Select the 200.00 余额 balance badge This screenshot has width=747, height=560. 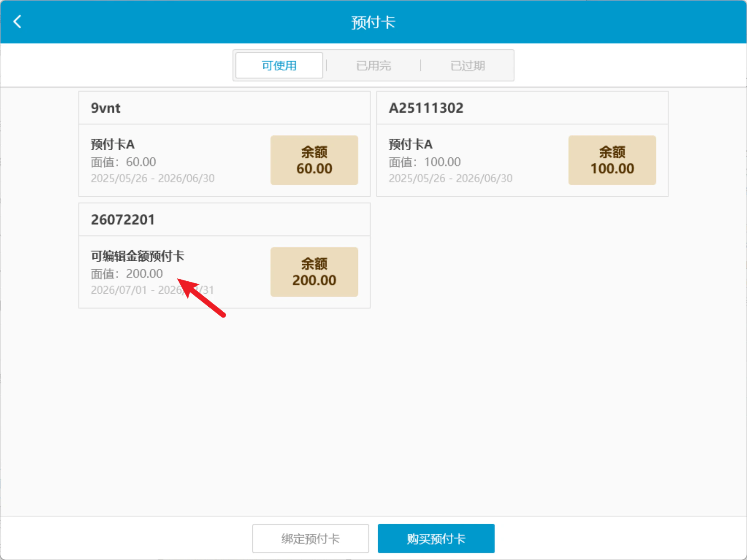(x=314, y=272)
